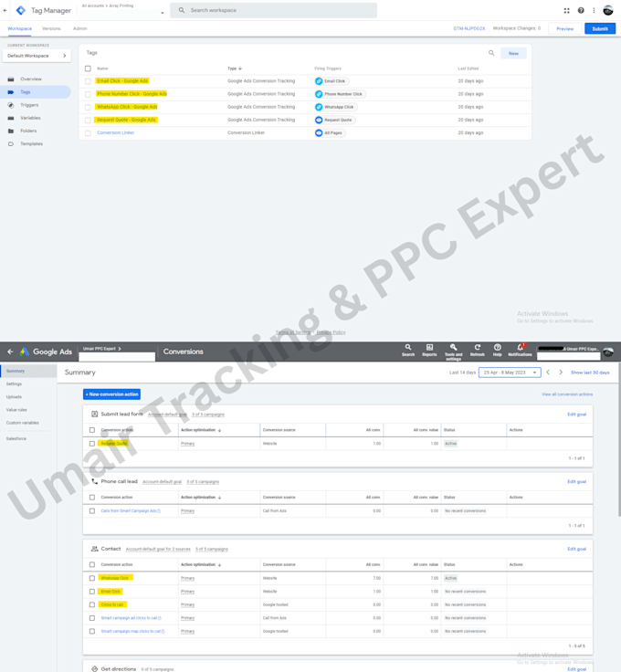The height and width of the screenshot is (672, 621).
Task: Check the WhatsApp Click conversion action
Action: click(91, 578)
